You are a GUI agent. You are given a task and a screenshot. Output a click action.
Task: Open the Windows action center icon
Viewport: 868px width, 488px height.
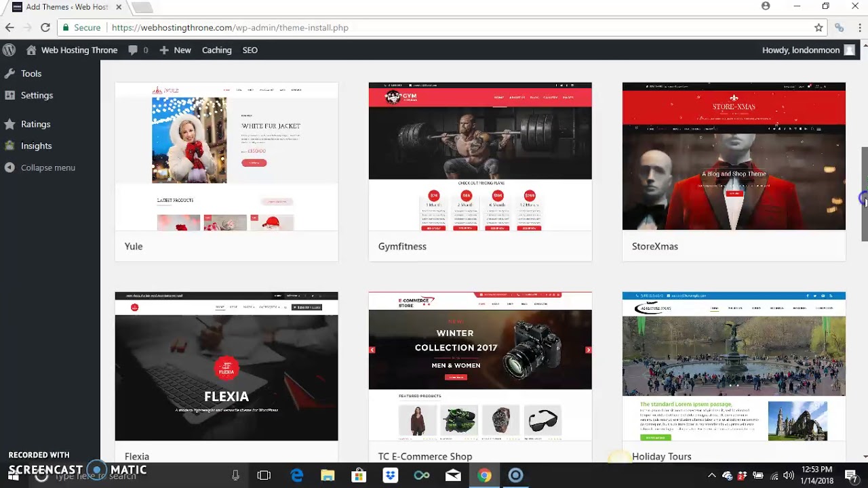[x=851, y=475]
